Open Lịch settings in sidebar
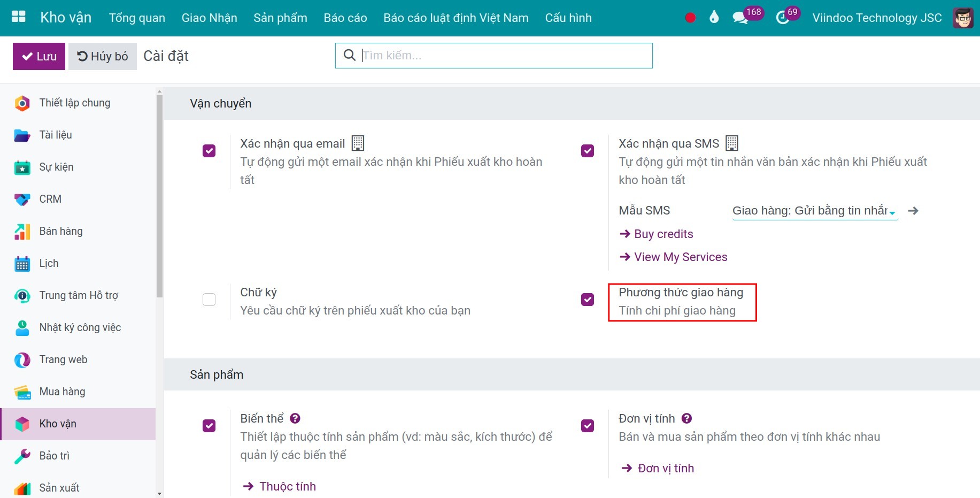 78,264
